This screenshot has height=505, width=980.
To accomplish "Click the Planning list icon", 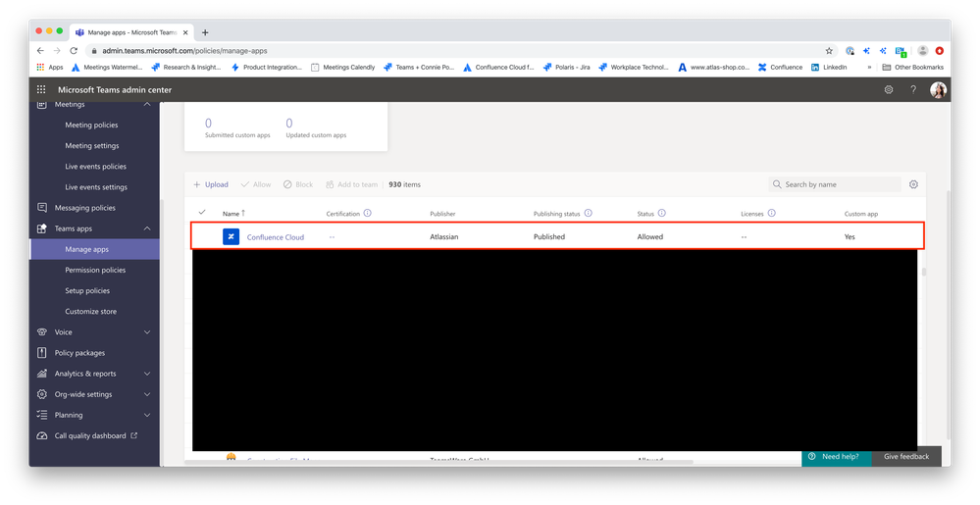I will click(42, 415).
